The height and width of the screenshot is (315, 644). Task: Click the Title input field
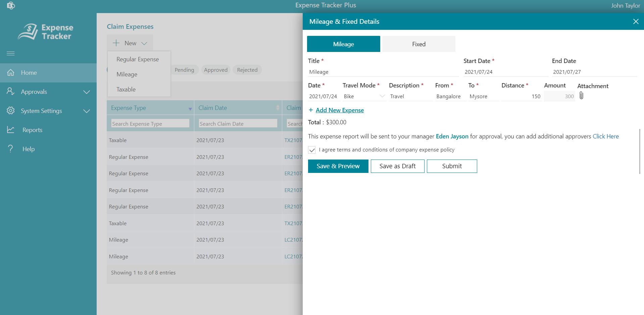tap(383, 72)
